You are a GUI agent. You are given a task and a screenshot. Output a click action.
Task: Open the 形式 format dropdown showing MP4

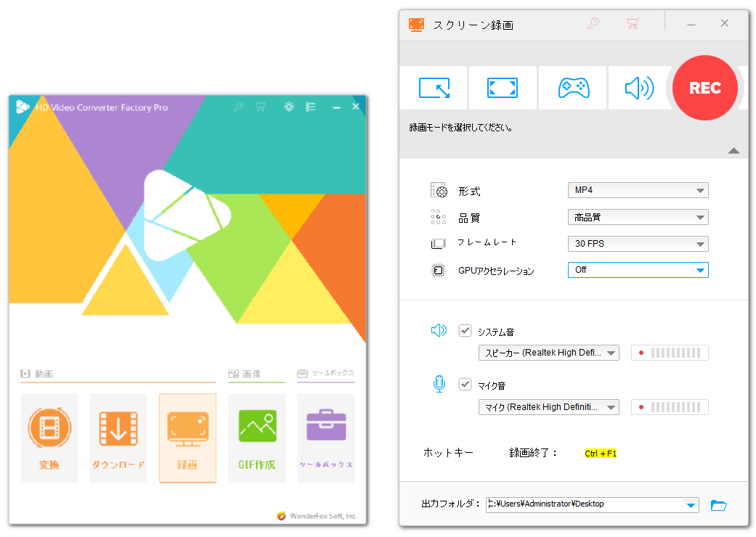tap(638, 190)
